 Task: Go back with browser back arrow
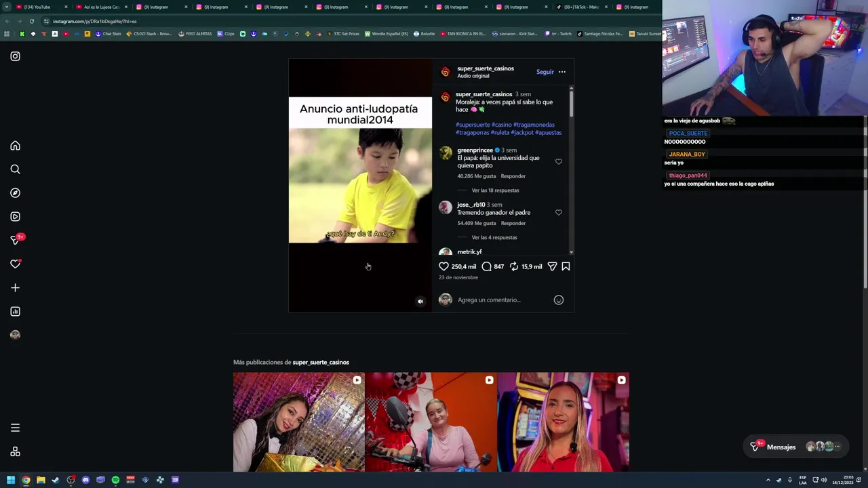(7, 21)
